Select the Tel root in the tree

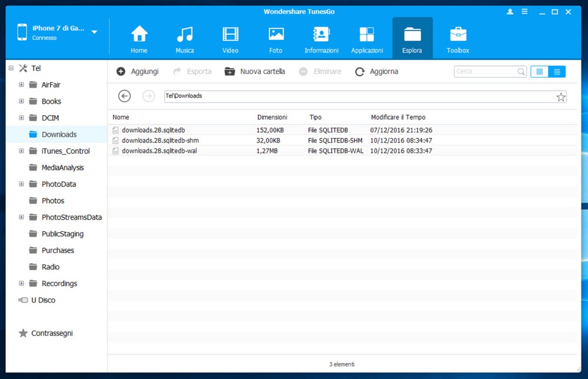(x=36, y=68)
